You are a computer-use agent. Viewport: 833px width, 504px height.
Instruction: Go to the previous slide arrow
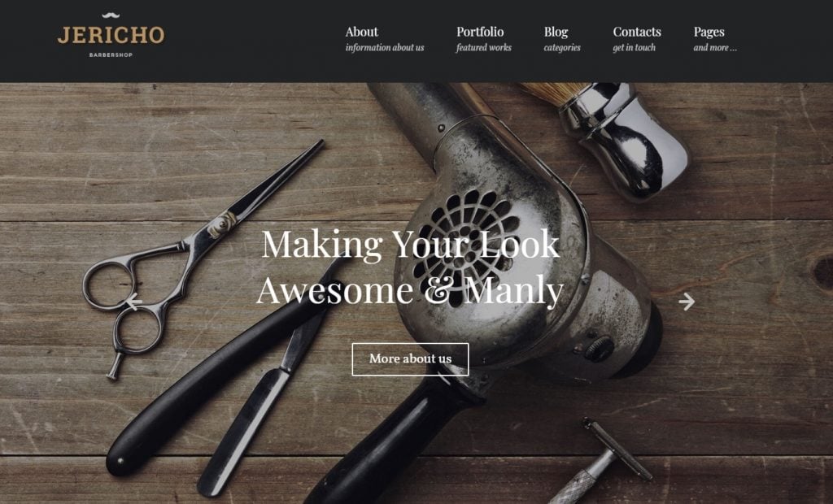point(134,302)
